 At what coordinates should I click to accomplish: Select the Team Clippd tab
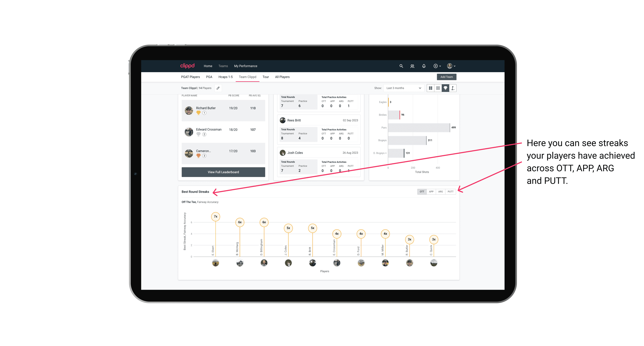point(248,77)
